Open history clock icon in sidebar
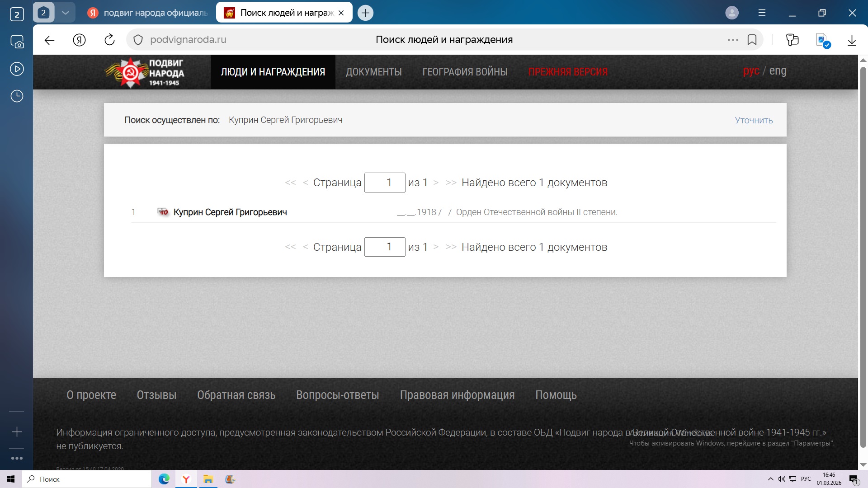Screen dimensions: 868x488 [x=17, y=96]
